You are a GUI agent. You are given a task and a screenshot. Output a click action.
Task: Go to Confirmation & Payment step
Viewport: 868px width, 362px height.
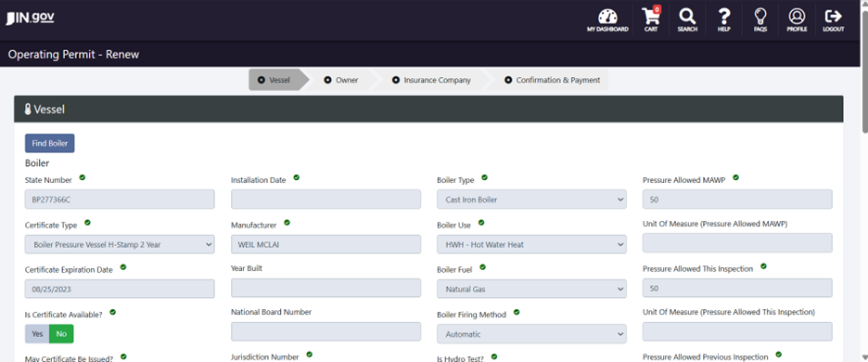point(553,80)
